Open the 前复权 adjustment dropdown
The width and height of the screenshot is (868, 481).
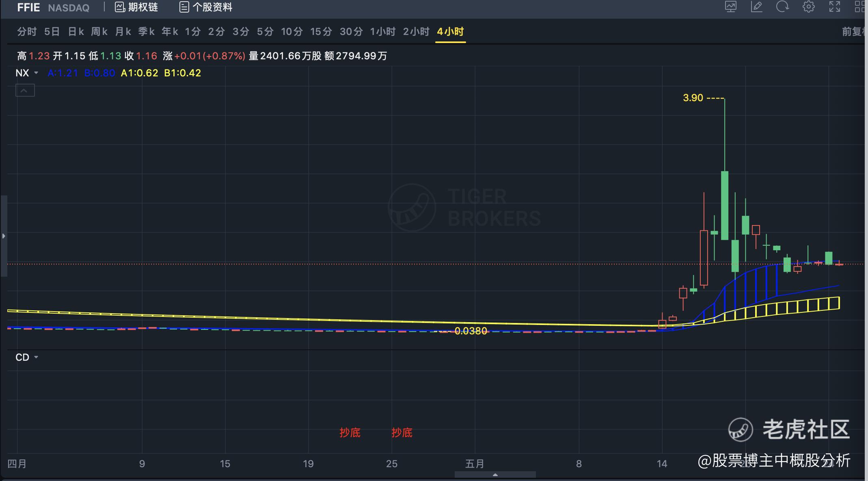pyautogui.click(x=853, y=32)
